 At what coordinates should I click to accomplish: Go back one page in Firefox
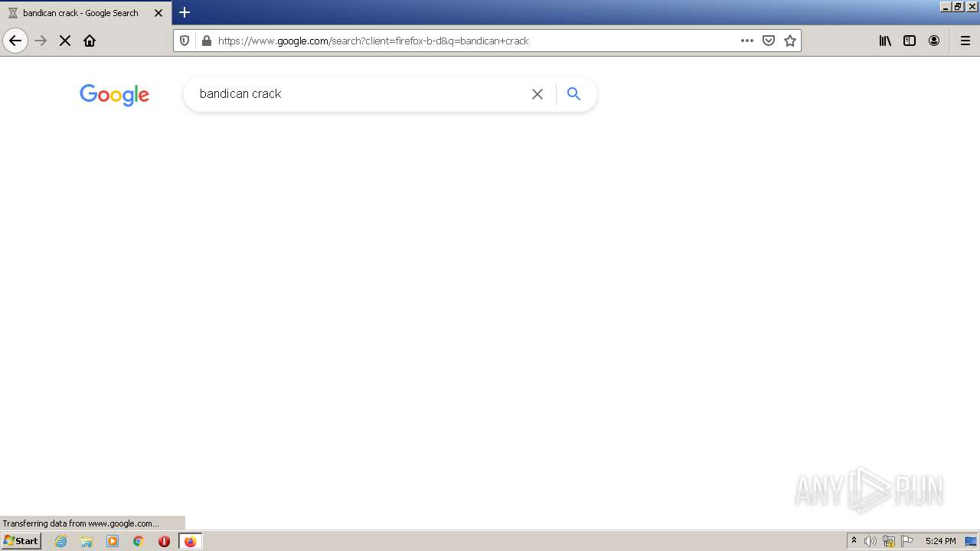[x=15, y=41]
